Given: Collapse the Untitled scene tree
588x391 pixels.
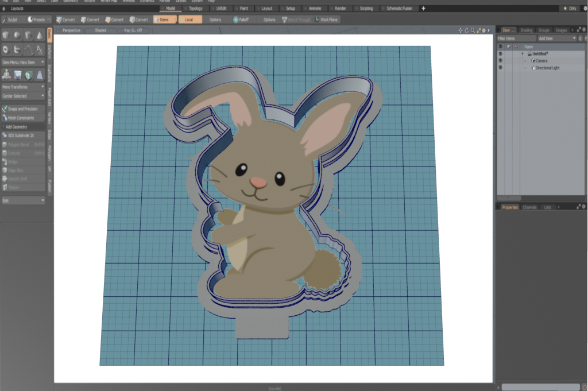Looking at the screenshot, I should tap(523, 53).
